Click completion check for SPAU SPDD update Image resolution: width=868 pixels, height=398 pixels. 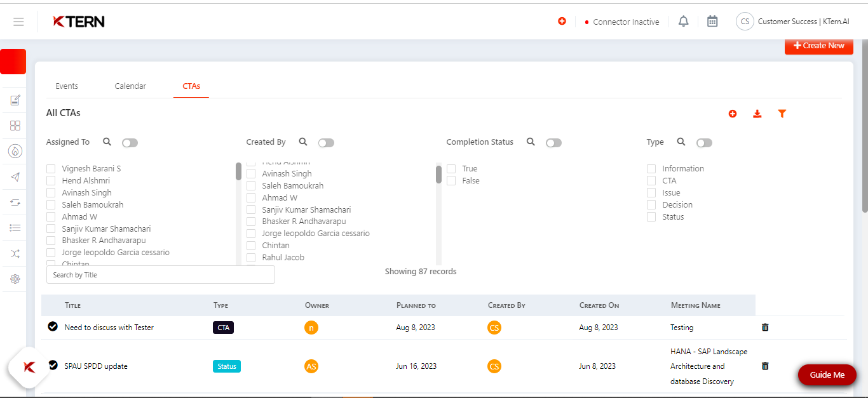coord(53,365)
